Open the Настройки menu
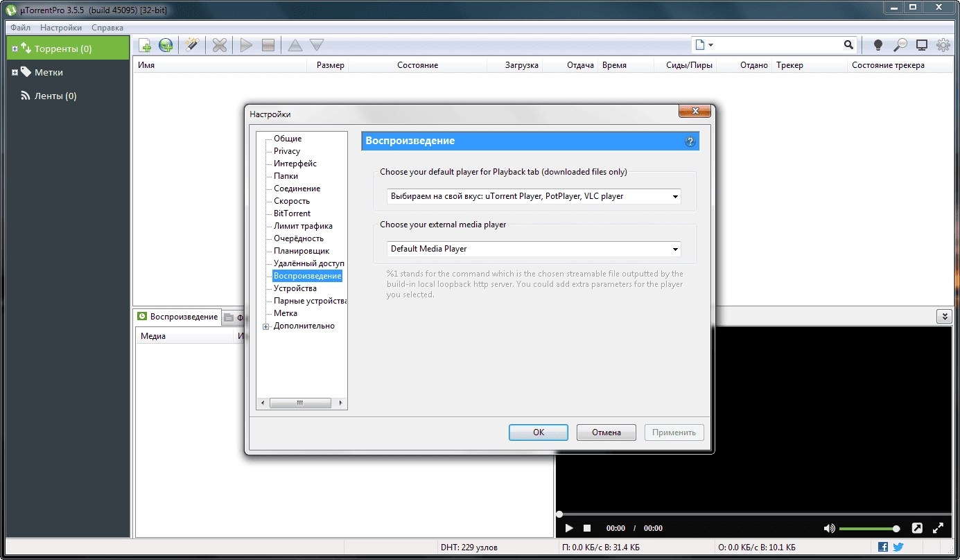The width and height of the screenshot is (960, 560). (61, 28)
